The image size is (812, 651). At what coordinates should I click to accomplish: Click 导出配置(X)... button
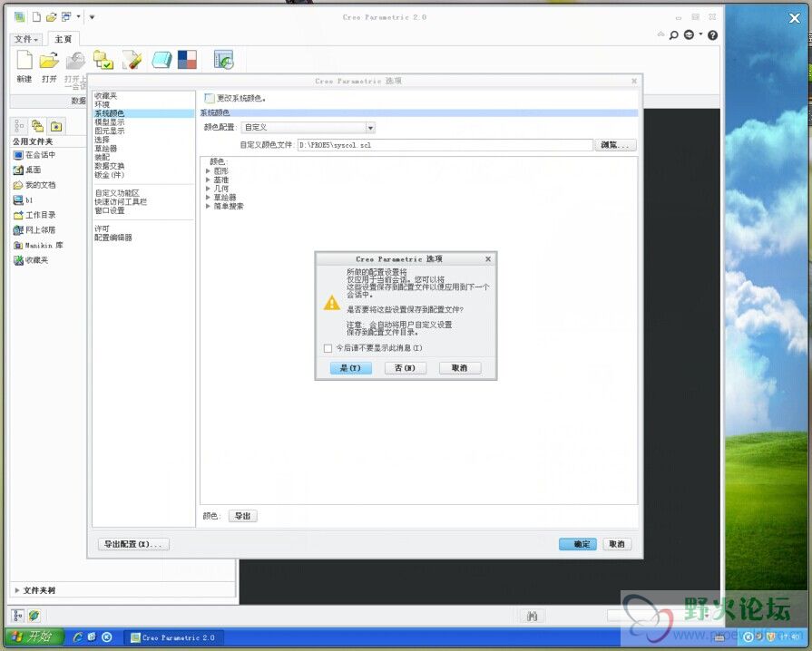click(x=133, y=544)
